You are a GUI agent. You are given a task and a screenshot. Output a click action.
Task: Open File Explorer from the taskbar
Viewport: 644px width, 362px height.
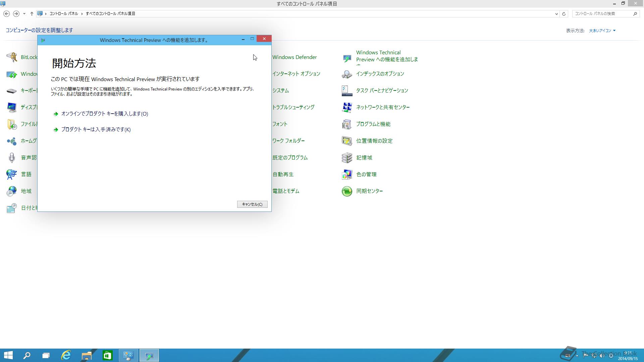coord(87,355)
